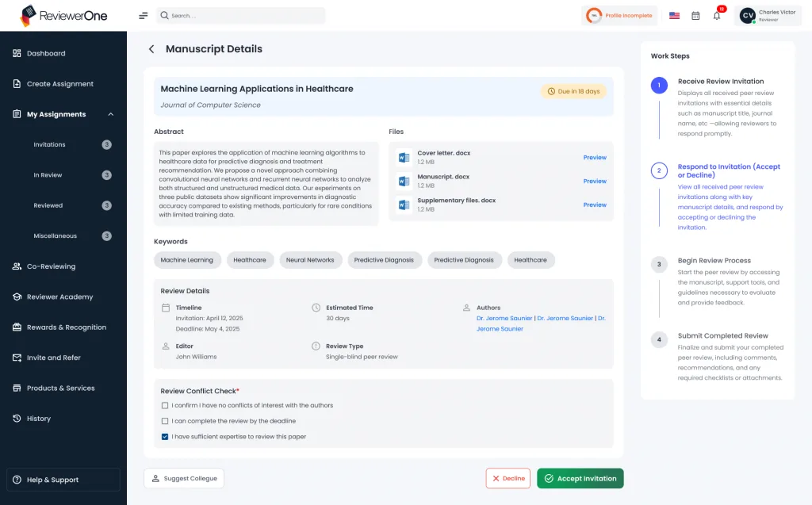Click the back arrow beside Manuscript Details
The image size is (812, 505).
tap(151, 49)
